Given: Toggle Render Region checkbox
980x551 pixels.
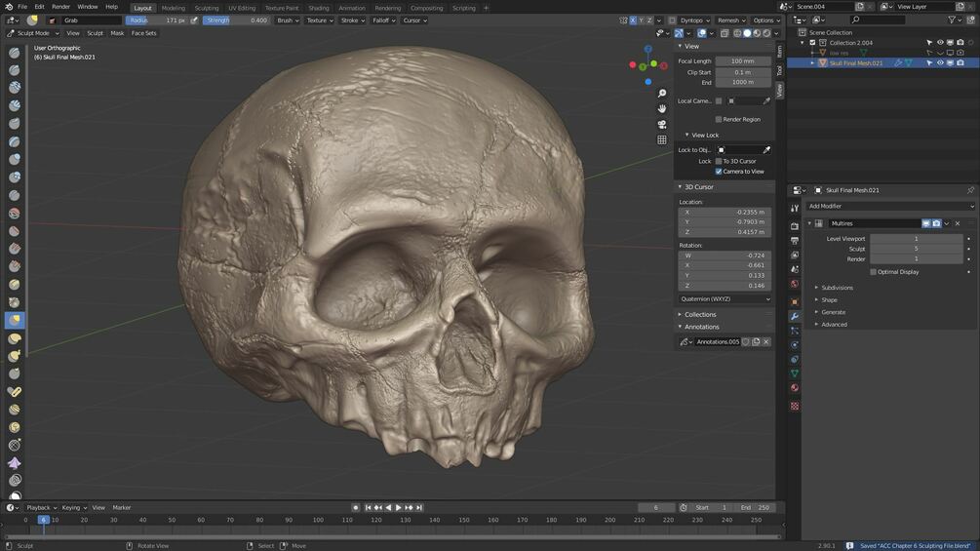Looking at the screenshot, I should coord(719,119).
